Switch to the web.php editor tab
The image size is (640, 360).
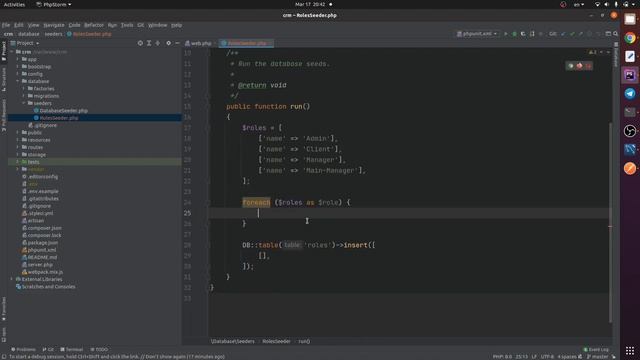(x=198, y=43)
